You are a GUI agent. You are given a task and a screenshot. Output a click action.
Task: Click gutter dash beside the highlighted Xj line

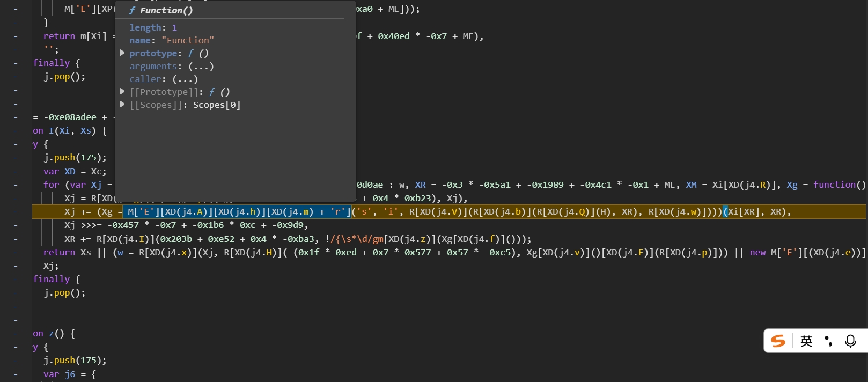(x=16, y=212)
